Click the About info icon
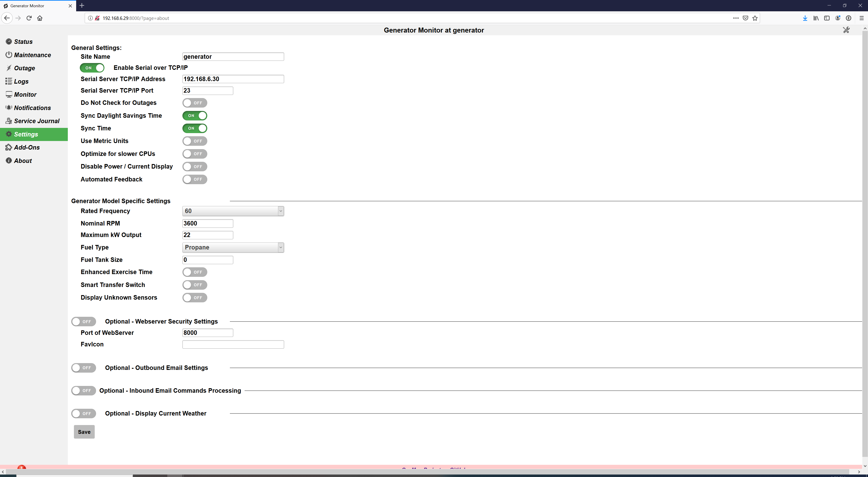 [x=9, y=161]
